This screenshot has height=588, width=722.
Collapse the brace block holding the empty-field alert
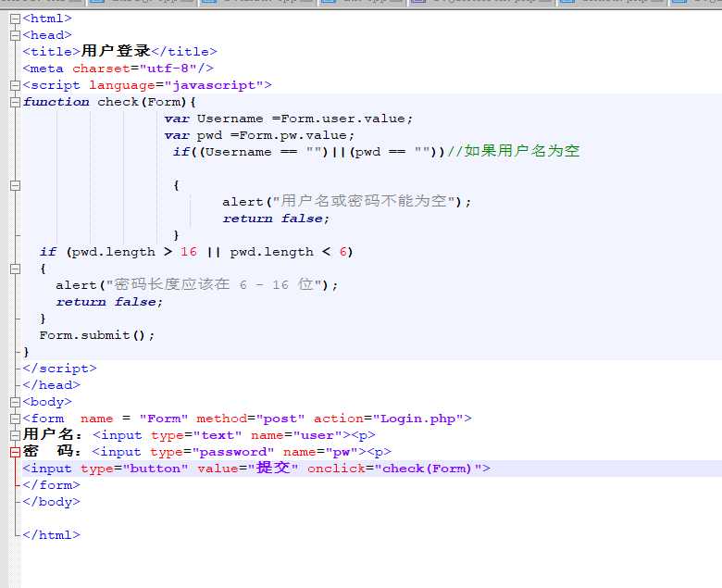click(x=15, y=185)
